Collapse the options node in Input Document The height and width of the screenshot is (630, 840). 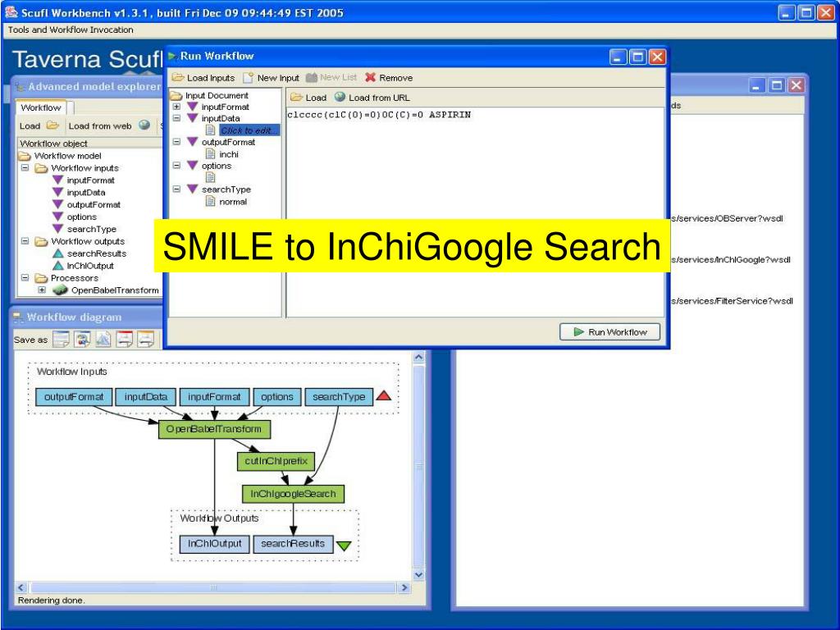click(176, 166)
